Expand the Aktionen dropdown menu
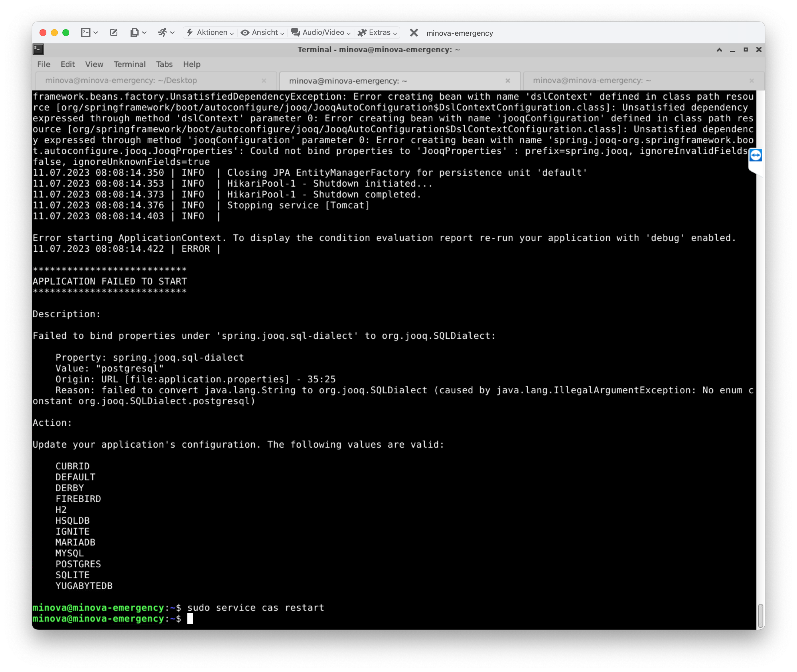 [x=232, y=33]
